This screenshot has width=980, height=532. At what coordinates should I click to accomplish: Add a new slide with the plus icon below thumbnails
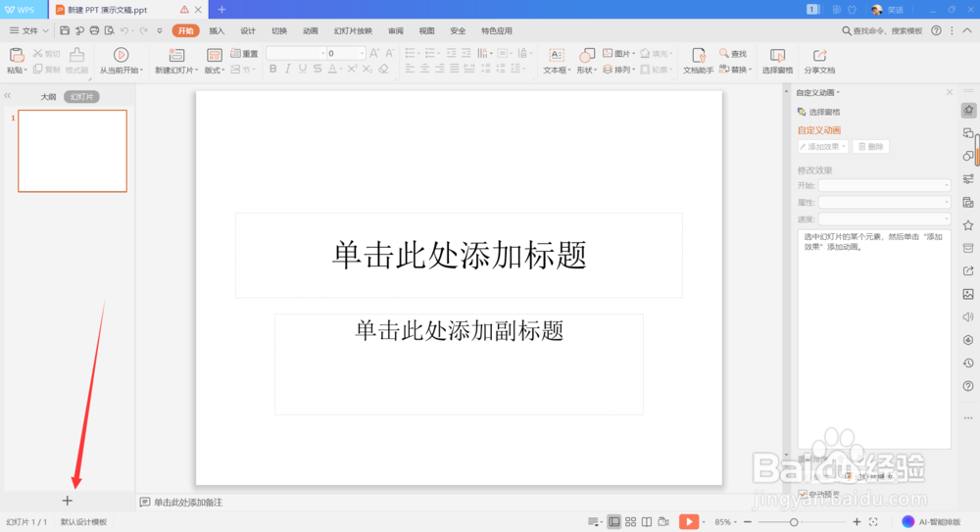68,501
